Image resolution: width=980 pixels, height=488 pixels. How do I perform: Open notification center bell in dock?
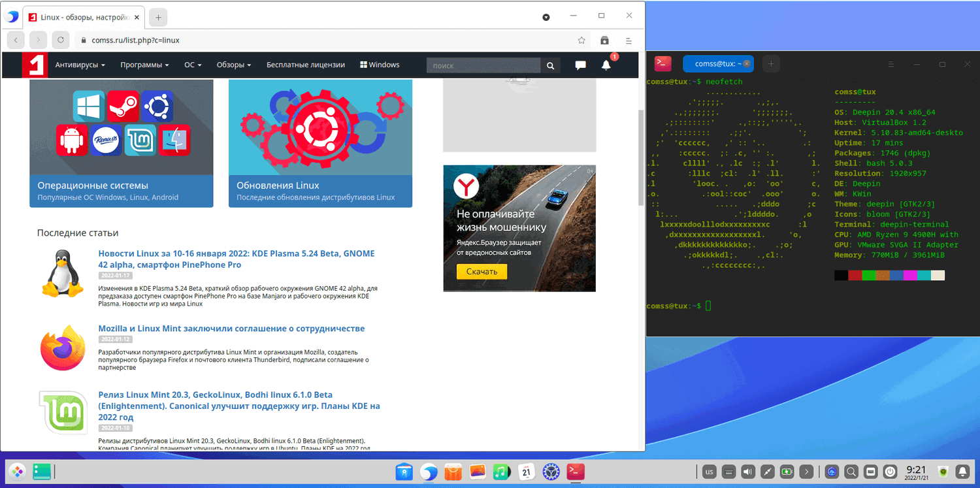pyautogui.click(x=962, y=471)
